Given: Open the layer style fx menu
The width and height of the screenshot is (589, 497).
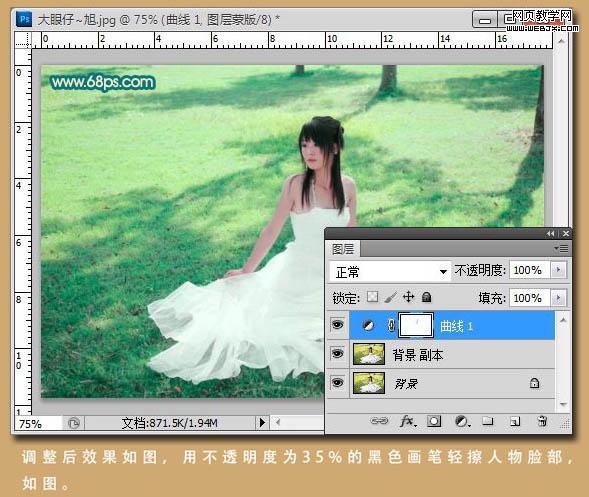Looking at the screenshot, I should (x=408, y=421).
